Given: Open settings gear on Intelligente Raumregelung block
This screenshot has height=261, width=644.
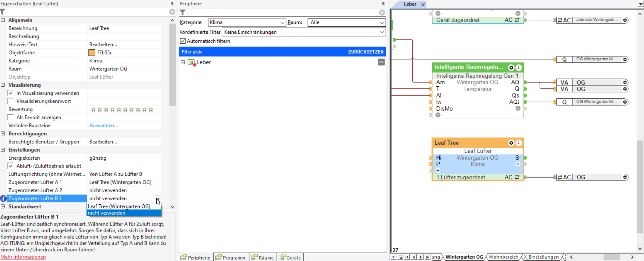Looking at the screenshot, I should tap(511, 68).
